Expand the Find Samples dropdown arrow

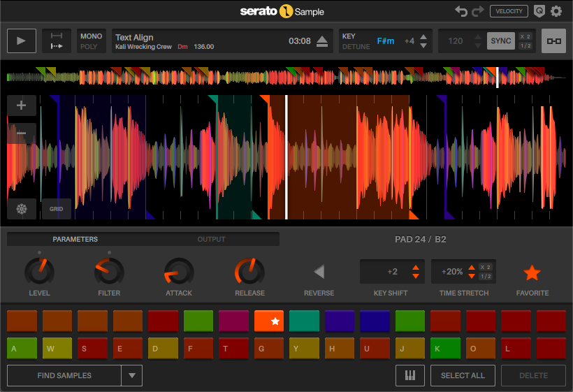pyautogui.click(x=131, y=376)
